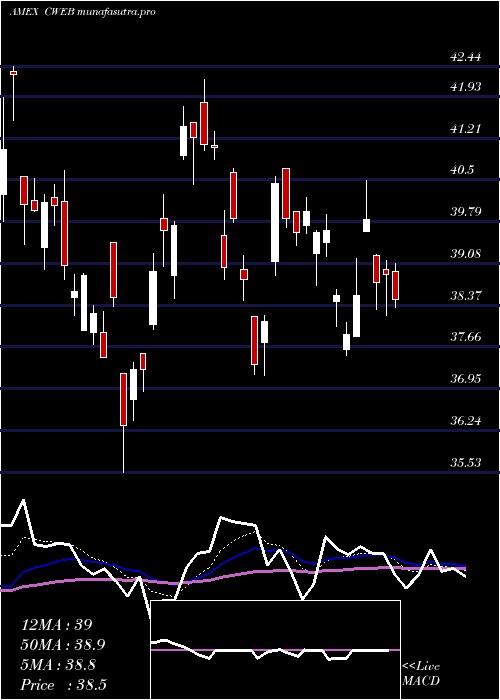The height and width of the screenshot is (700, 500).
Task: Click the 36.95 price axis label
Action: point(467,379)
